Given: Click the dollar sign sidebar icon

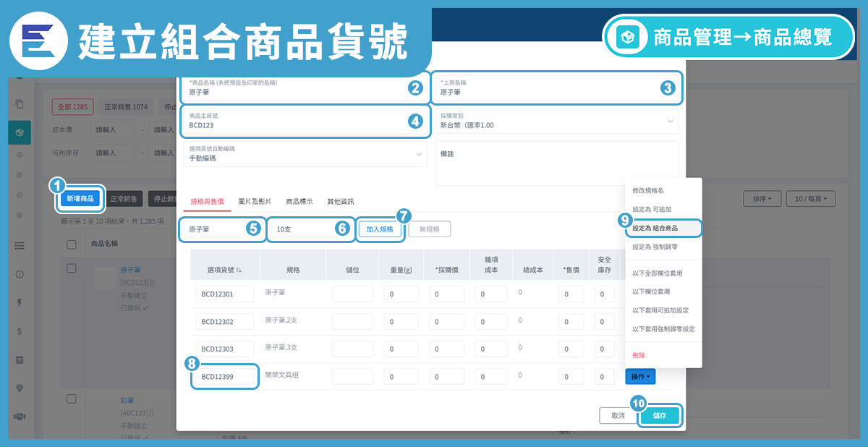Looking at the screenshot, I should 20,331.
